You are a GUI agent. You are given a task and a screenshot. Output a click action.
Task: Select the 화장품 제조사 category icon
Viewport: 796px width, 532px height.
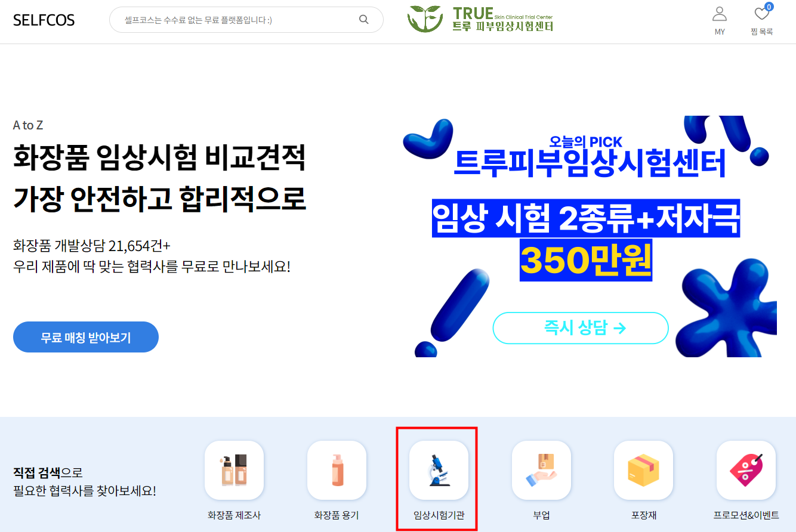pos(234,470)
